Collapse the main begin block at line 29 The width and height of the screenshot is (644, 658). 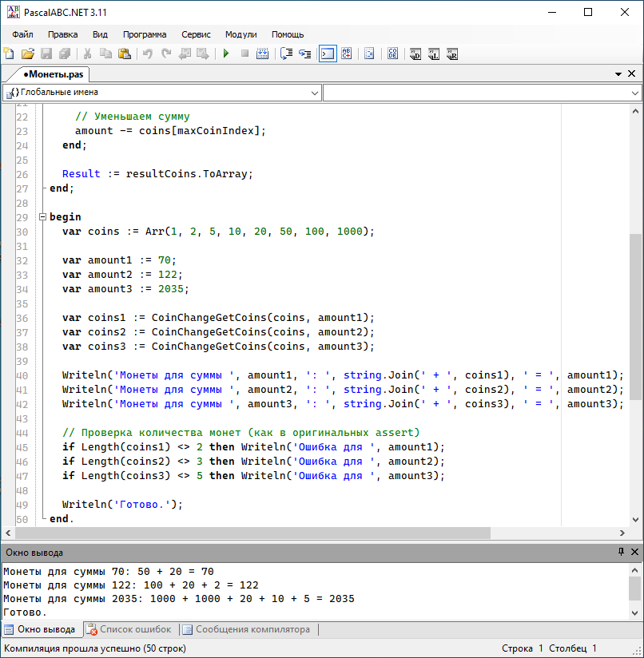point(42,217)
